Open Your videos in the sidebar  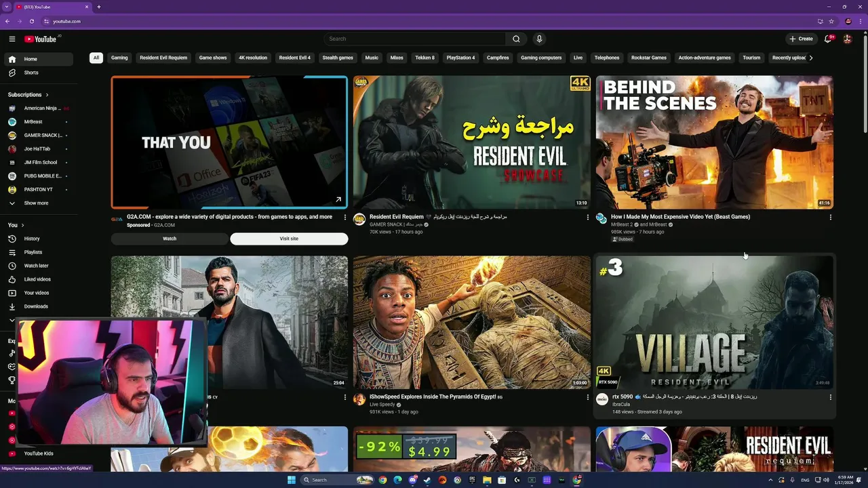(40, 293)
